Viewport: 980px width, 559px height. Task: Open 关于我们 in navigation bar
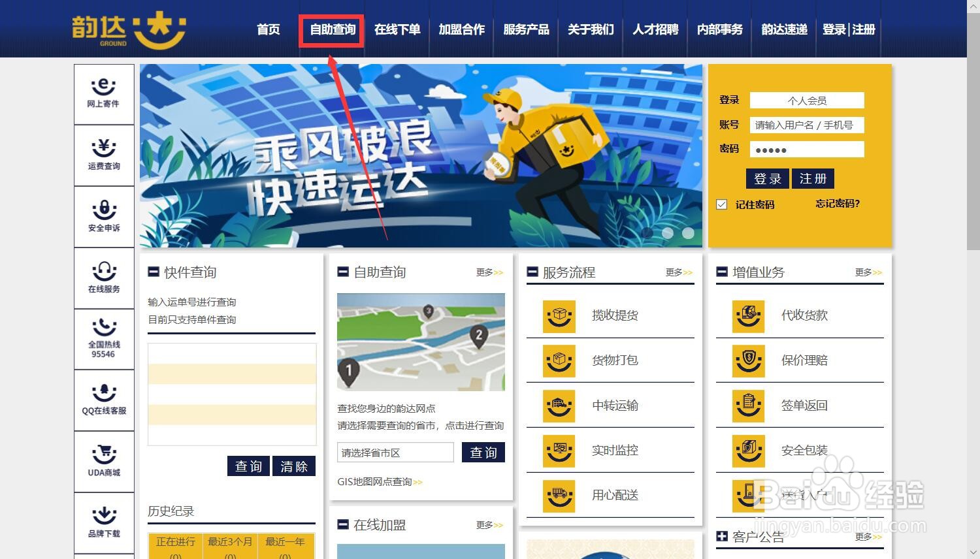pyautogui.click(x=591, y=29)
